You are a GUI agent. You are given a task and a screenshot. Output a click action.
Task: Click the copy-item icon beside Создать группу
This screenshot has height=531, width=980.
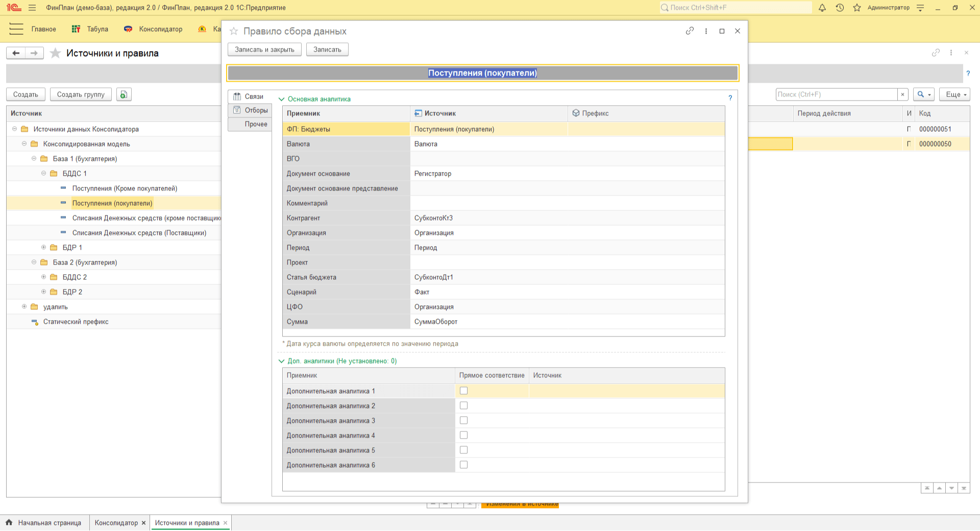tap(124, 94)
